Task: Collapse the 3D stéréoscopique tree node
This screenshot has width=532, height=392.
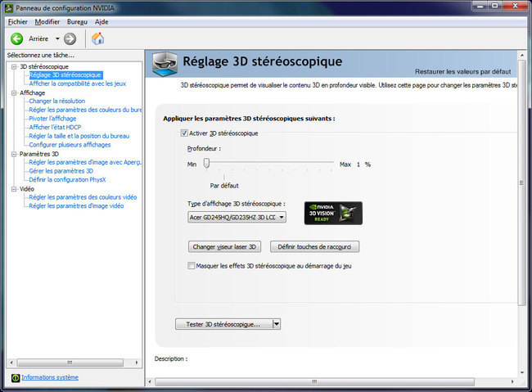Action: point(14,67)
